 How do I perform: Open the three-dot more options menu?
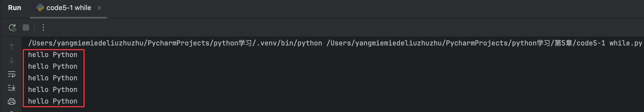(x=43, y=27)
